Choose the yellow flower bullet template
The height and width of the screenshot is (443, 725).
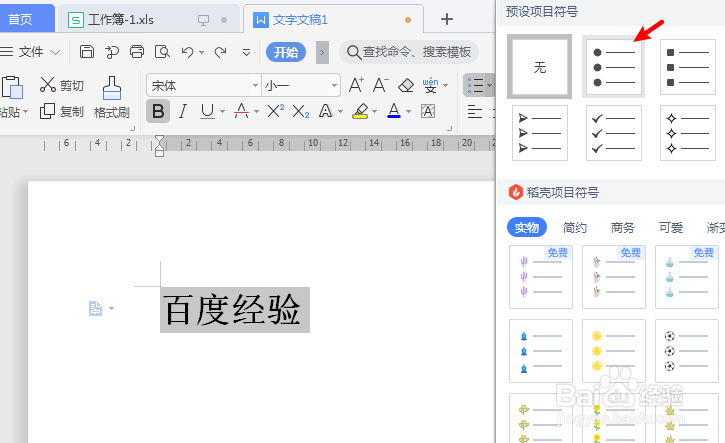coord(614,351)
